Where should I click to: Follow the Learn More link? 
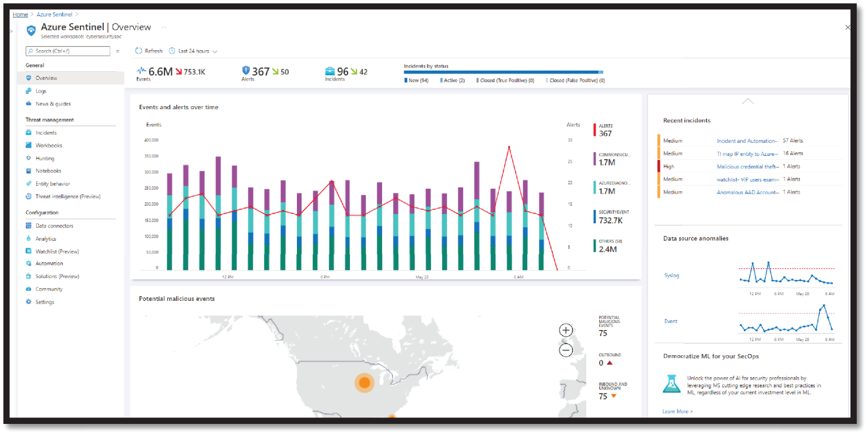tap(678, 412)
